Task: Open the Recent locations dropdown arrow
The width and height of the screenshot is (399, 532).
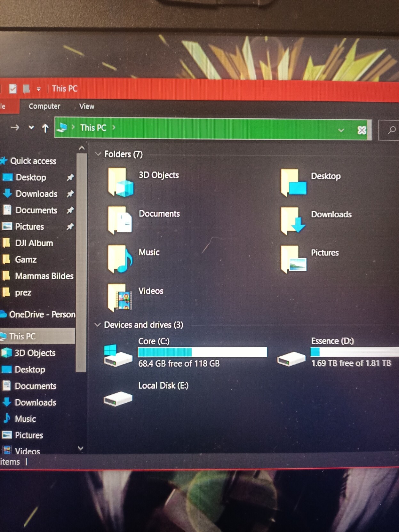Action: (31, 127)
